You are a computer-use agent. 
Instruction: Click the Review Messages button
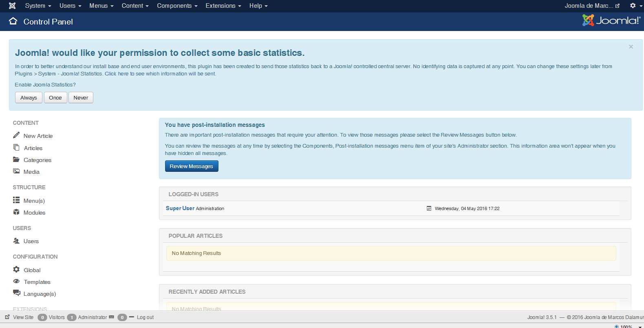[192, 166]
